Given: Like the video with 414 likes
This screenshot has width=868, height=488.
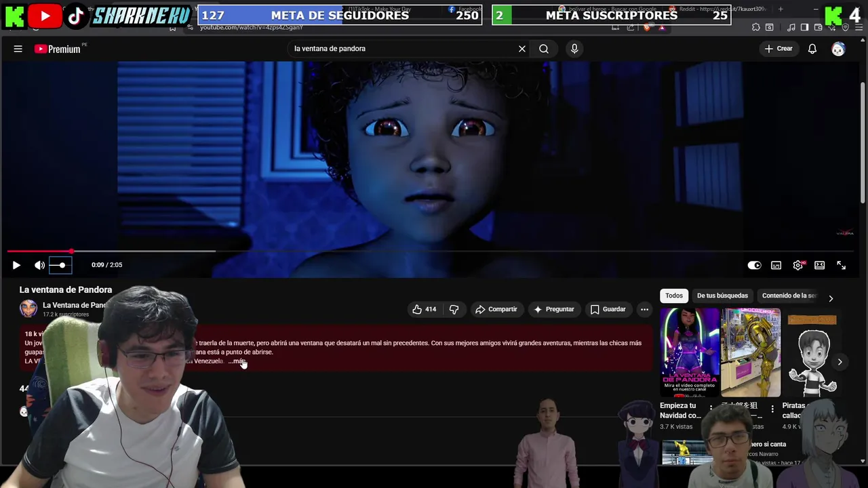Looking at the screenshot, I should [x=424, y=309].
